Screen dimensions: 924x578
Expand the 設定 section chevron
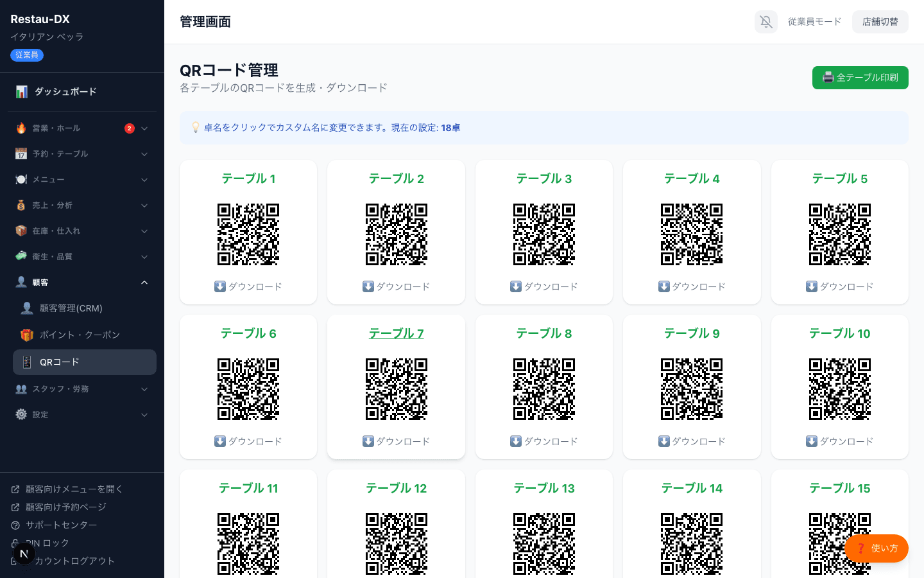(x=144, y=415)
